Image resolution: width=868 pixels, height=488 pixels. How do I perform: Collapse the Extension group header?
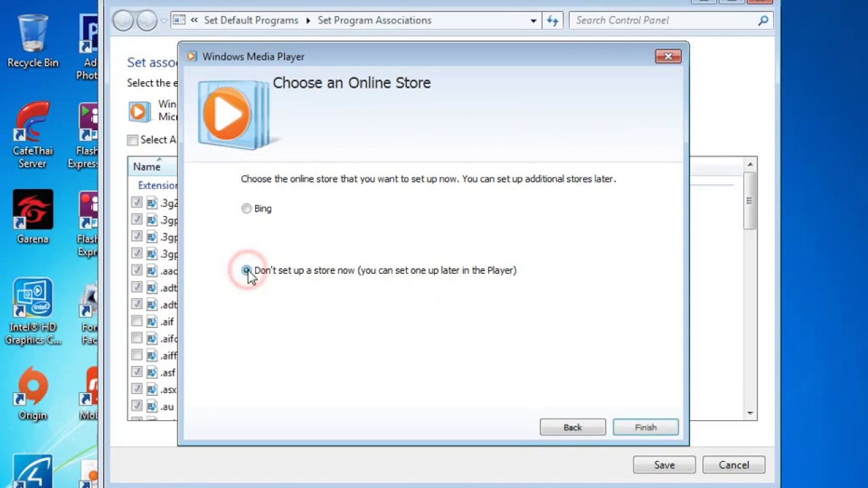click(157, 185)
